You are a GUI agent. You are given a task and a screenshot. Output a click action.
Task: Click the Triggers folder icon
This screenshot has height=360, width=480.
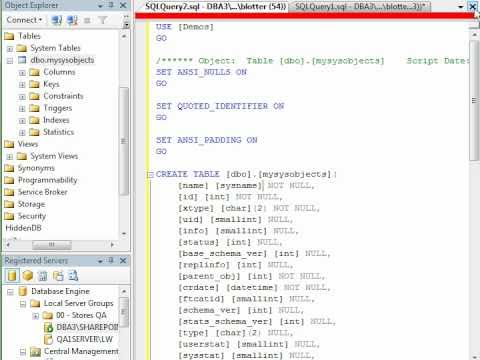click(34, 108)
